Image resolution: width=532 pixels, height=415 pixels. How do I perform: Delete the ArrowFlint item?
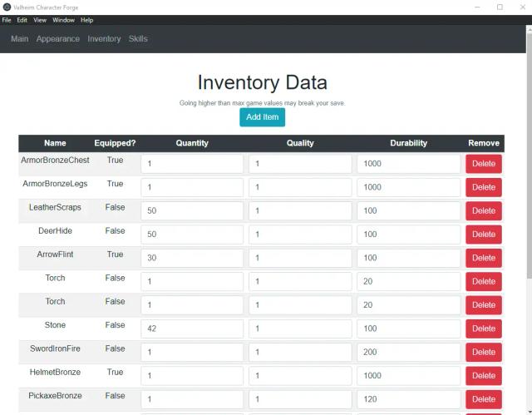click(x=484, y=258)
